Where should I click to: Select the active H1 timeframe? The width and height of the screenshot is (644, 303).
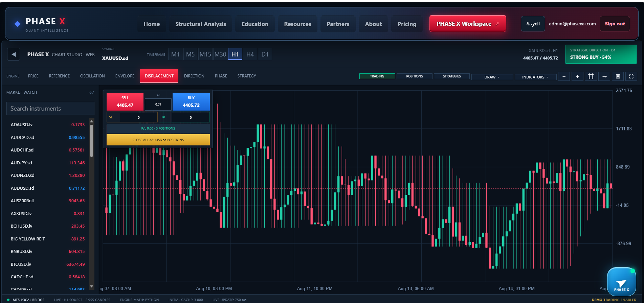tap(235, 54)
